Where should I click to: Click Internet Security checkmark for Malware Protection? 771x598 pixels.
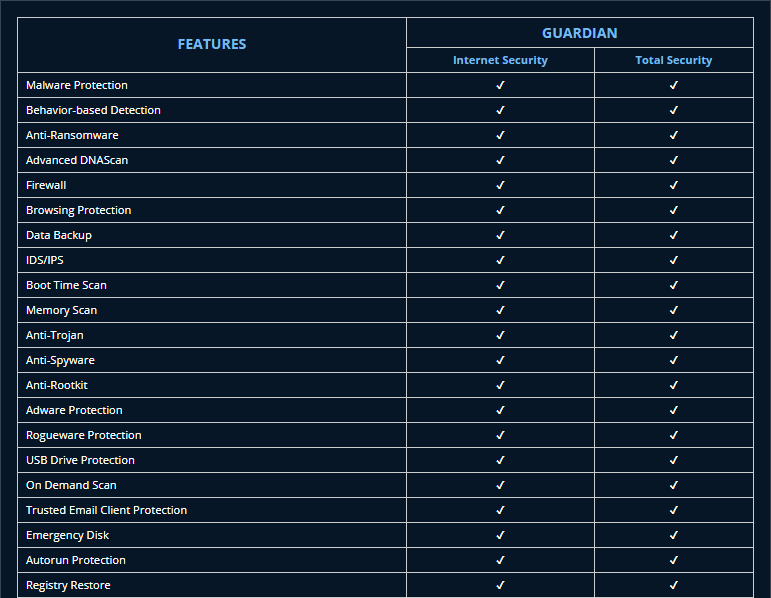(500, 85)
